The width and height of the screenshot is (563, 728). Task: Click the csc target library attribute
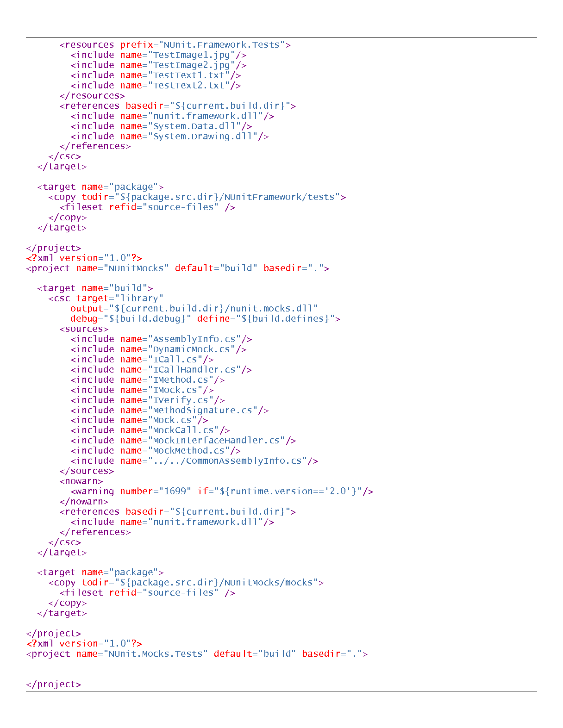click(120, 299)
